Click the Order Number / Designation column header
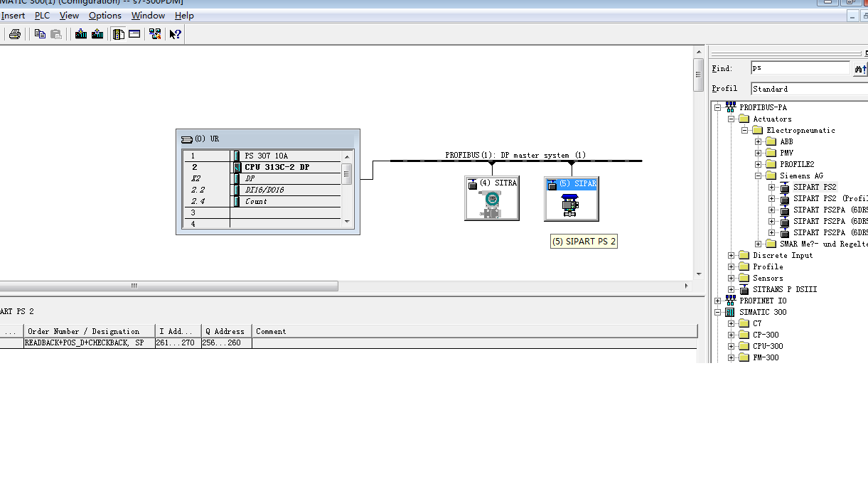Image resolution: width=868 pixels, height=491 pixels. [89, 331]
